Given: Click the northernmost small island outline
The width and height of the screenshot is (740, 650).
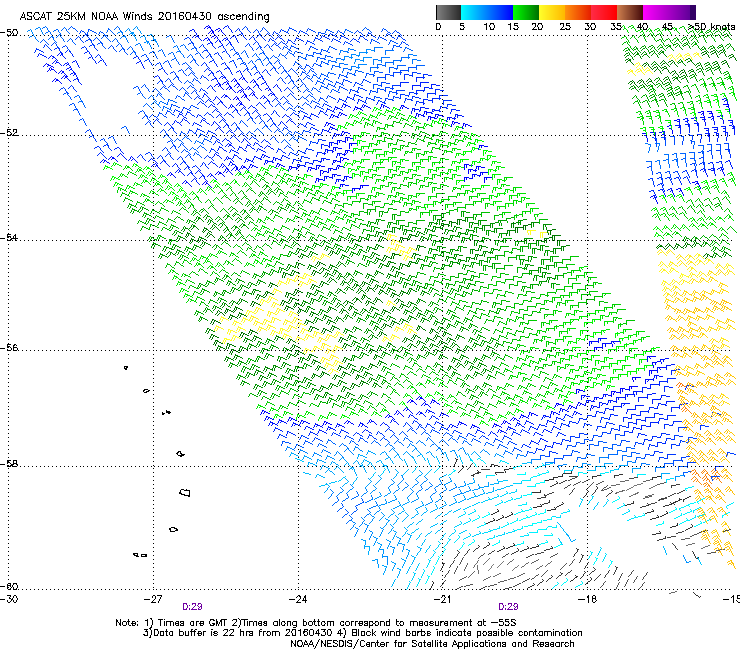Looking at the screenshot, I should pos(126,367).
